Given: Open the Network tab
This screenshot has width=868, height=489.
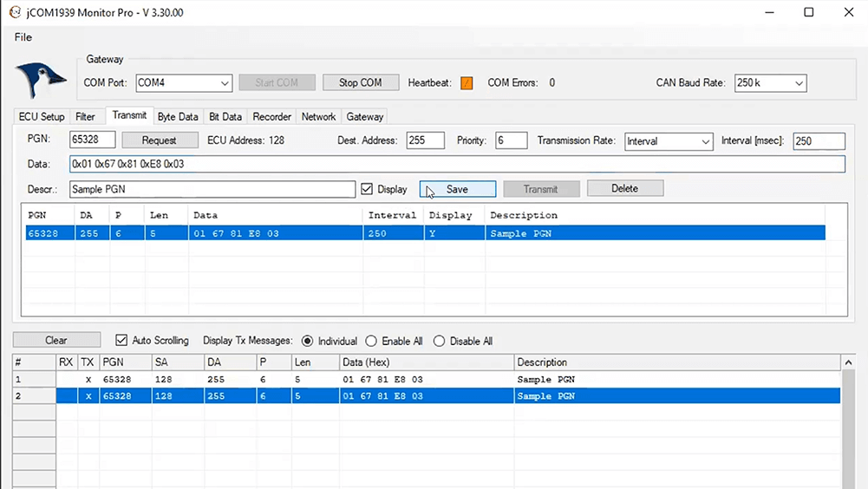Looking at the screenshot, I should (x=318, y=117).
